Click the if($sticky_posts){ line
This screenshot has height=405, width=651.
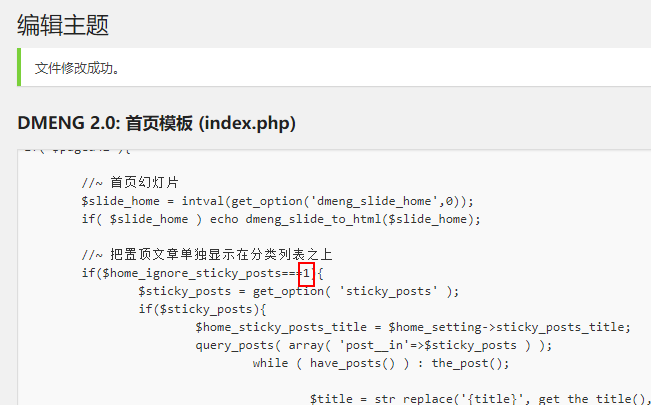(x=202, y=309)
